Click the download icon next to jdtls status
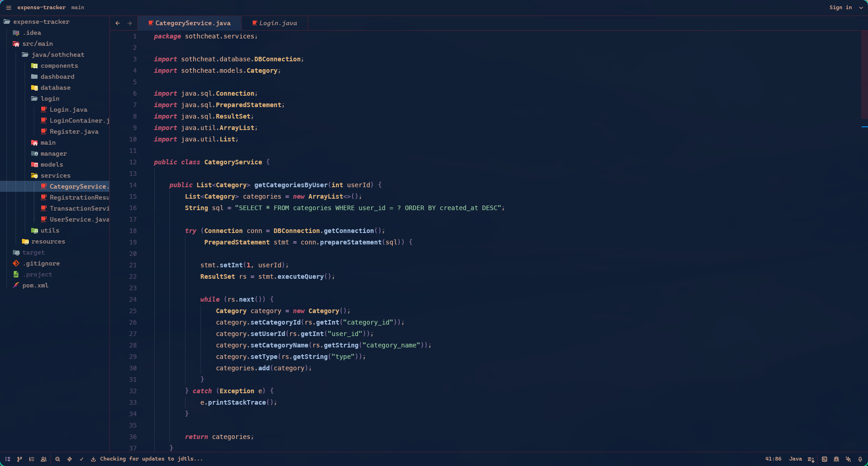Viewport: 868px width, 466px height. (x=93, y=459)
